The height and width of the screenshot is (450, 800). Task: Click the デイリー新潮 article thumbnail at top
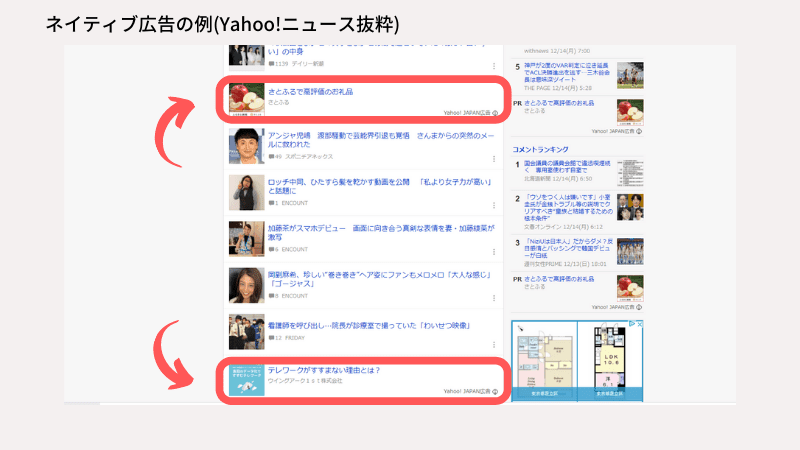pyautogui.click(x=246, y=55)
